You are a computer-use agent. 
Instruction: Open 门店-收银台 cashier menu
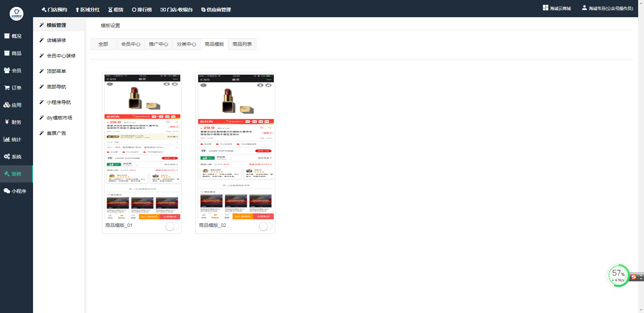(x=176, y=10)
